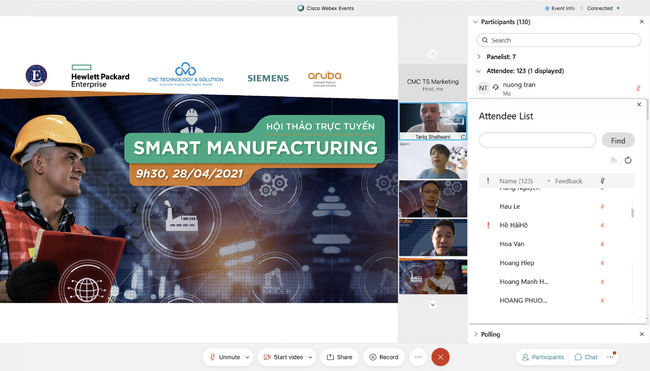The width and height of the screenshot is (650, 371).
Task: Click the Record button
Action: point(384,357)
